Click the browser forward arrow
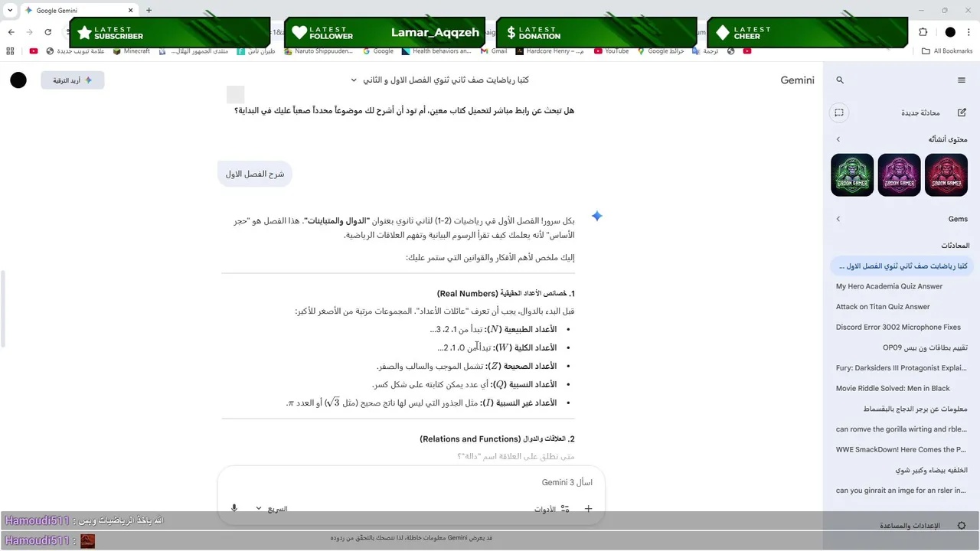 30,32
